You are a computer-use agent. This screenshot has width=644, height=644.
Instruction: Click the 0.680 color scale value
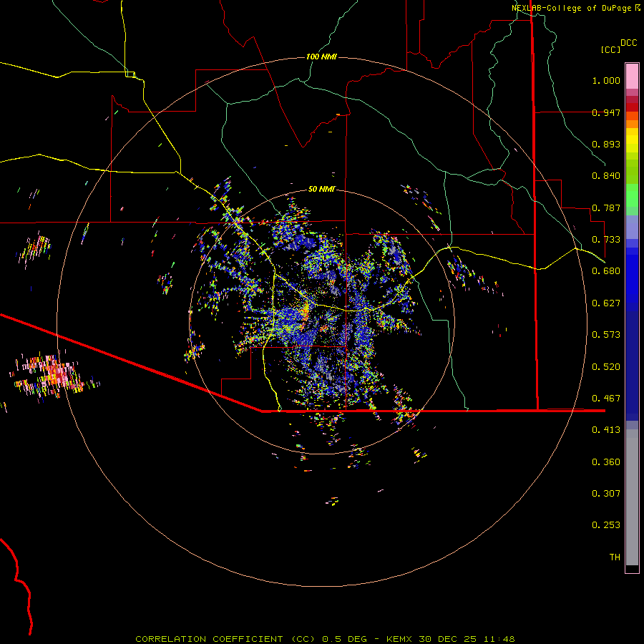(606, 271)
